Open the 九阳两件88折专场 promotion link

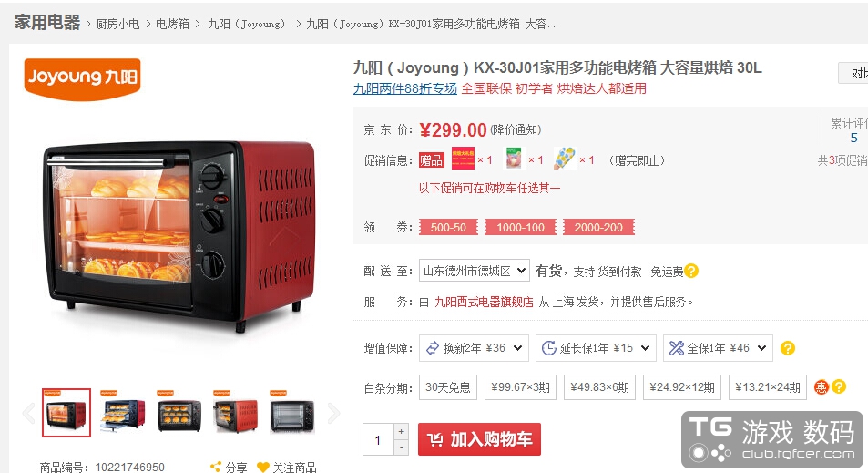point(405,88)
